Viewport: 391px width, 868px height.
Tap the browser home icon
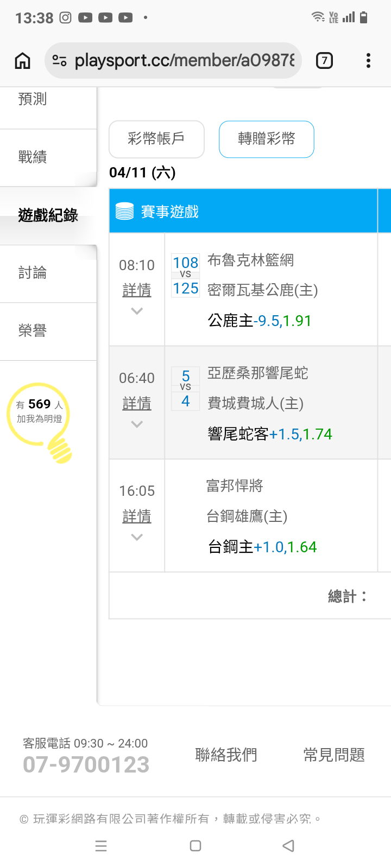click(22, 61)
